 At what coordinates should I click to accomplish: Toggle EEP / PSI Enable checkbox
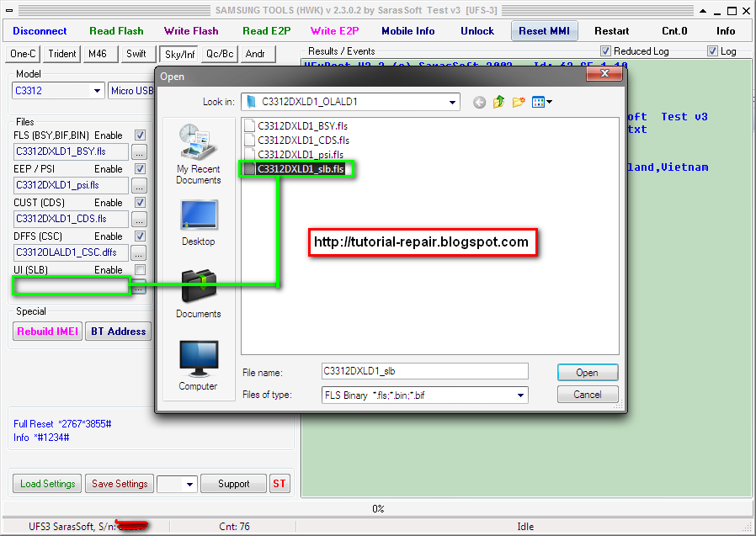(x=140, y=168)
